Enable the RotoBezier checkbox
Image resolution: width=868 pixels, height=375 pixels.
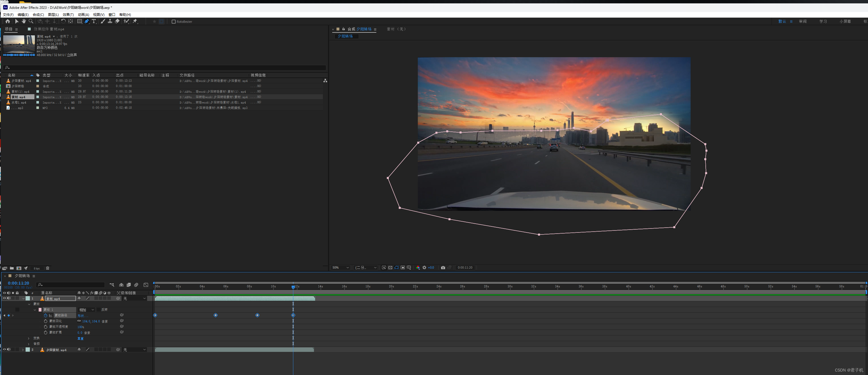coord(174,22)
